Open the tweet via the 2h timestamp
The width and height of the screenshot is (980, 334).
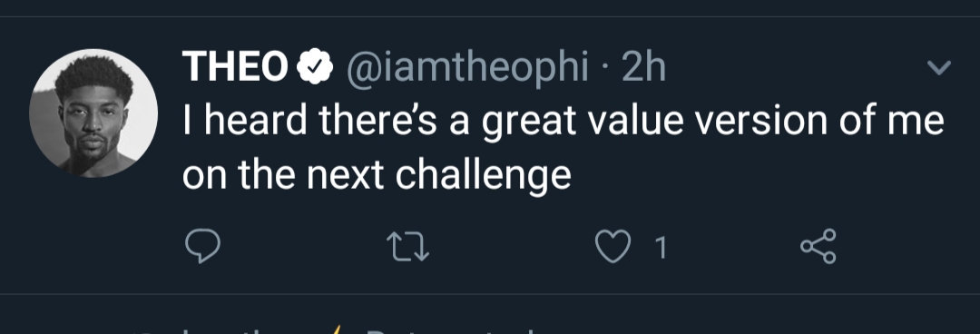point(643,68)
